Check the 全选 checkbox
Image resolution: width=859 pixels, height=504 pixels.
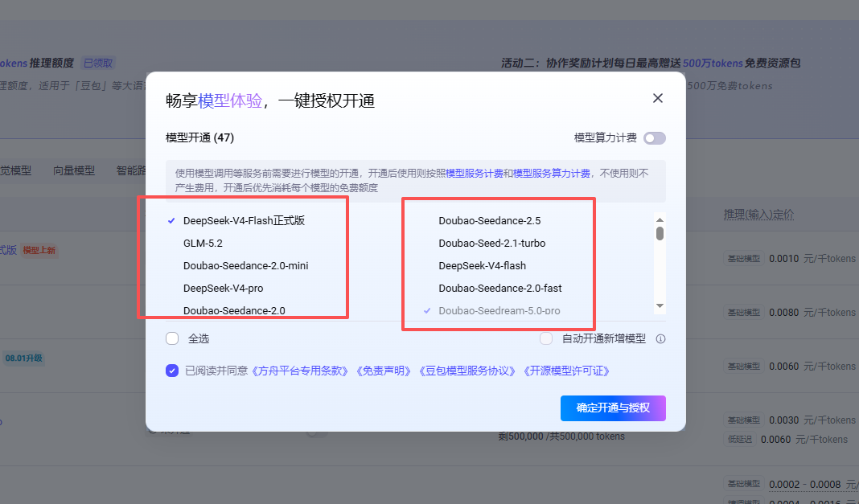tap(172, 338)
